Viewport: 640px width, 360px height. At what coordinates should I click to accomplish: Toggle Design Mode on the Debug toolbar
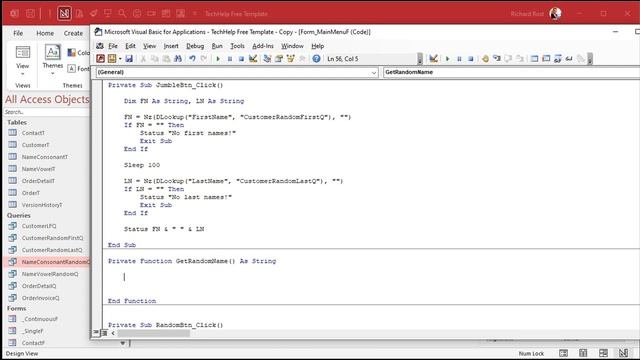433,59
